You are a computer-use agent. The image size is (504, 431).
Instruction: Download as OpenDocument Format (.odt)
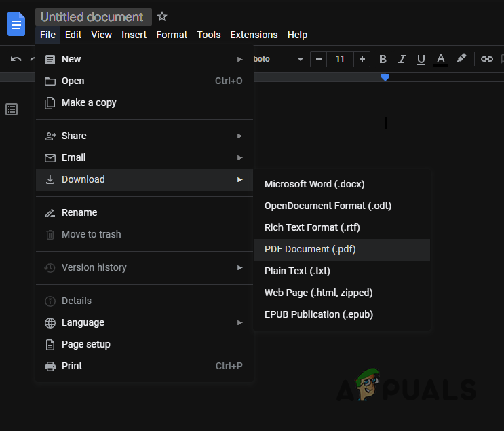(x=342, y=206)
